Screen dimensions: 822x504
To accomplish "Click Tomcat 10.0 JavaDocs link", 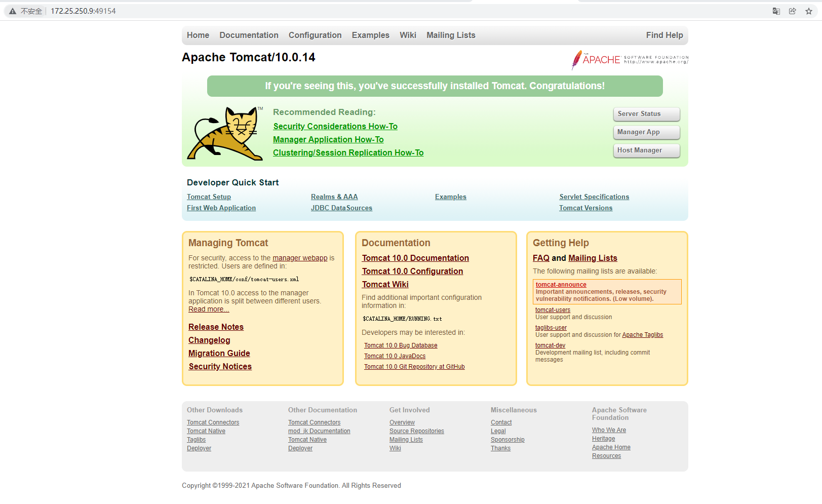I will click(395, 356).
